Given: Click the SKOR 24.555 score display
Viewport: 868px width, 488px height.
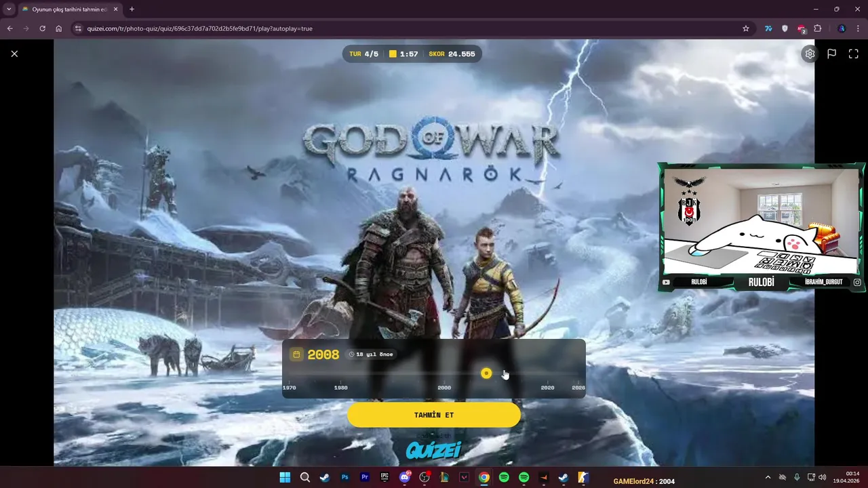Looking at the screenshot, I should pyautogui.click(x=452, y=54).
